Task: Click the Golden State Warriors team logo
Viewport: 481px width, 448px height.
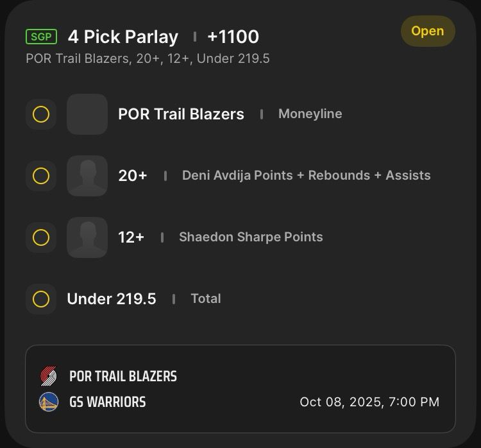Action: point(48,402)
